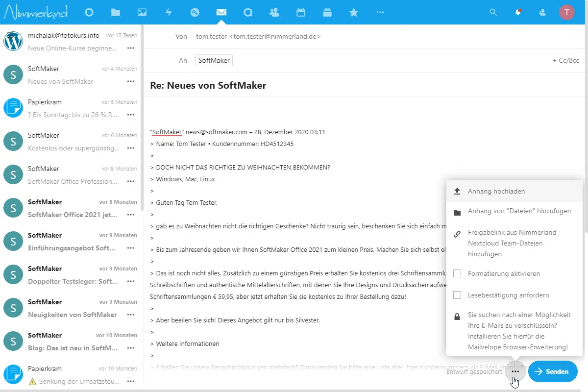Open the Files app folder icon
Image resolution: width=588 pixels, height=392 pixels.
click(x=115, y=12)
